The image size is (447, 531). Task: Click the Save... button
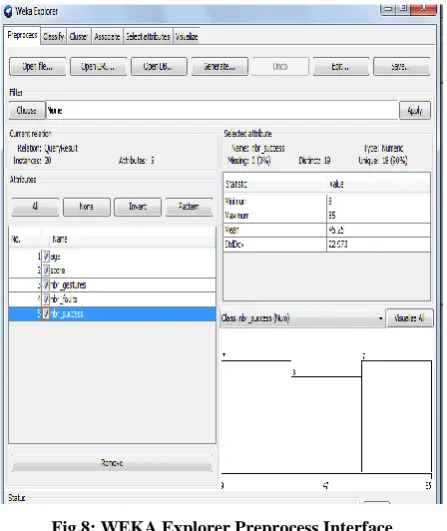click(401, 66)
